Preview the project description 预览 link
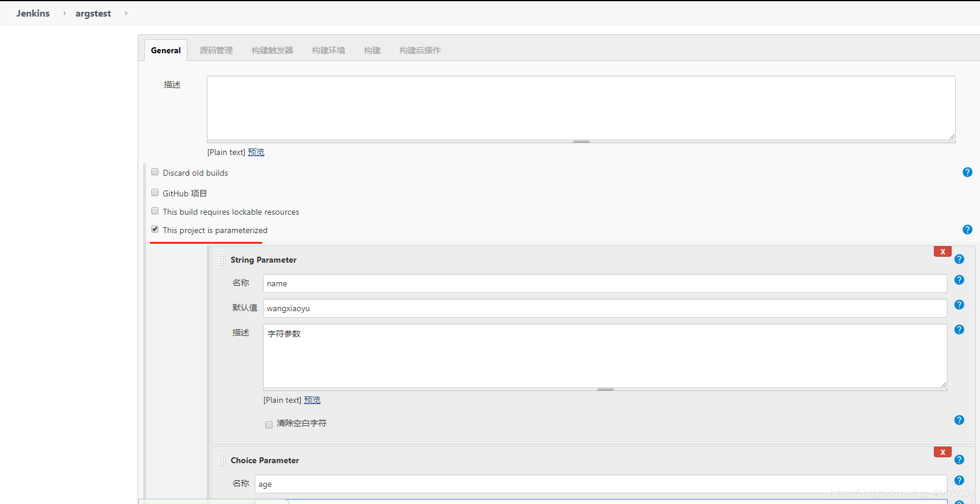Screen dimensions: 980x504 [256, 152]
